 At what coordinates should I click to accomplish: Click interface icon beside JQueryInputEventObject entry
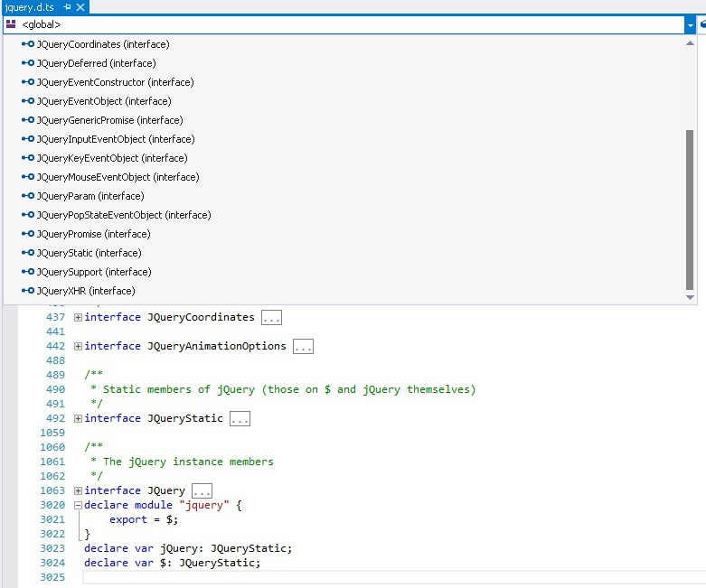coord(28,139)
